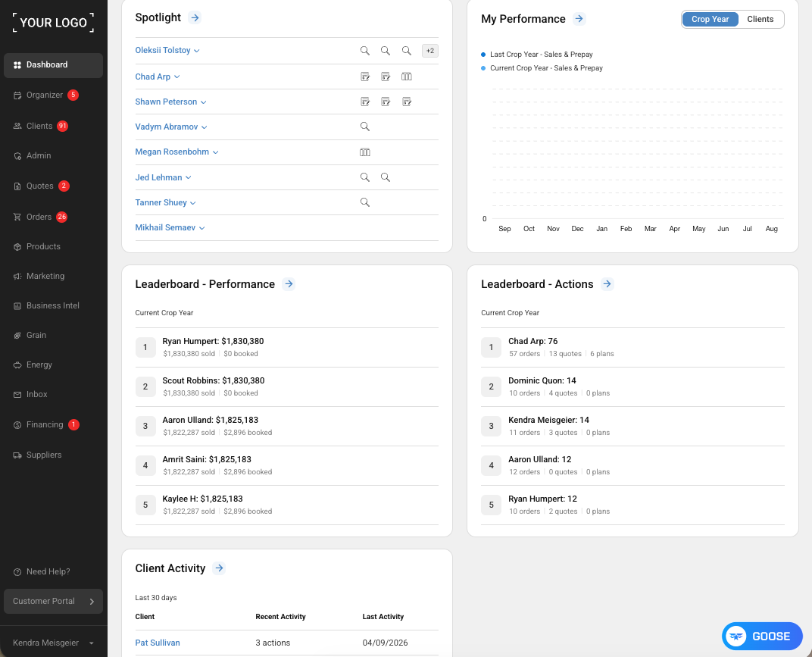
Task: Click the Inbox envelope icon
Action: tap(17, 394)
